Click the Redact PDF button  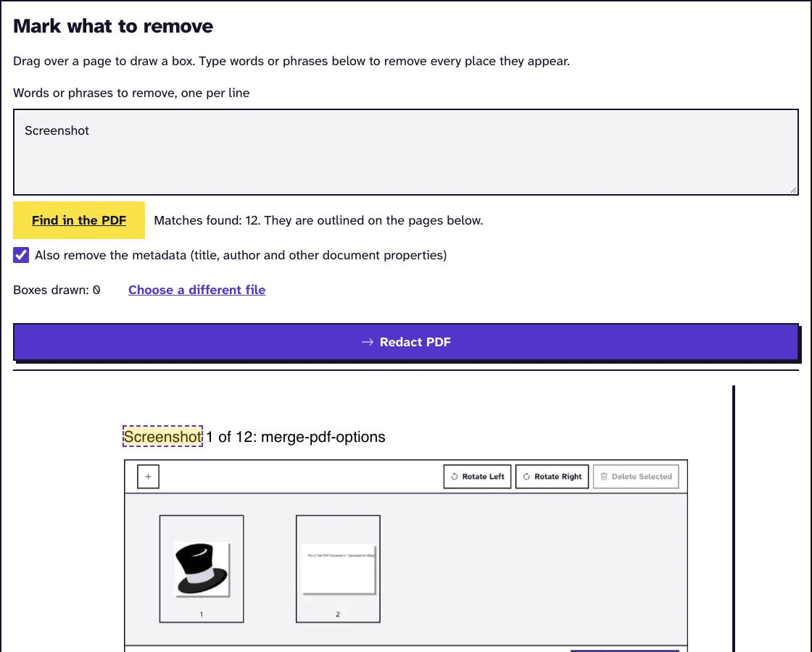pos(406,342)
